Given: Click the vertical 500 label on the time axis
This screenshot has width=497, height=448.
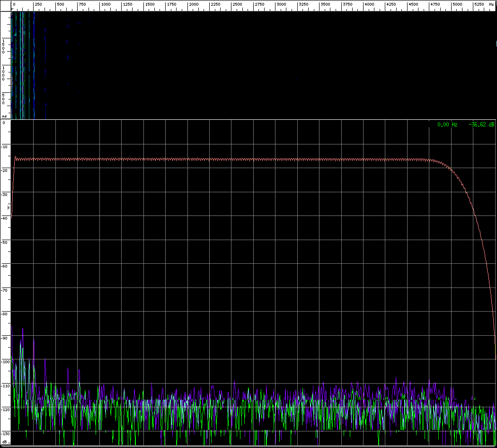Looking at the screenshot, I should pyautogui.click(x=3, y=99).
